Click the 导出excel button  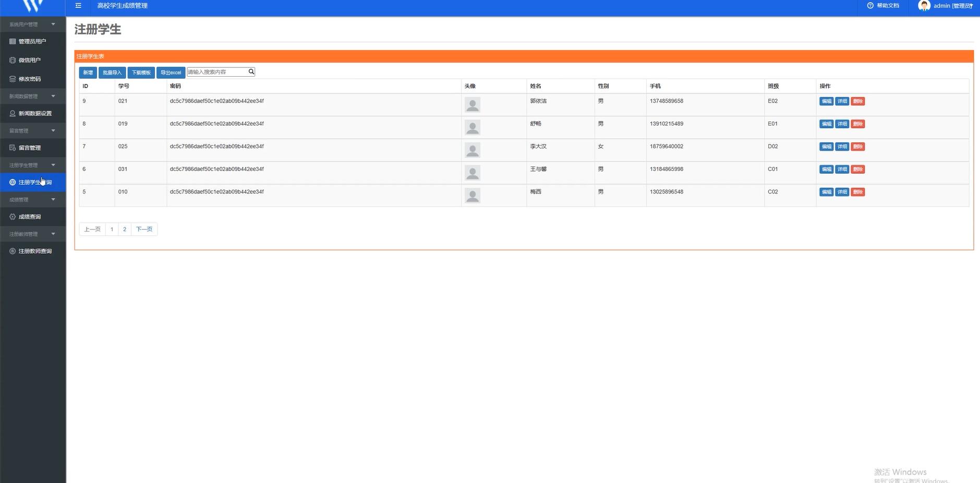[x=171, y=73]
